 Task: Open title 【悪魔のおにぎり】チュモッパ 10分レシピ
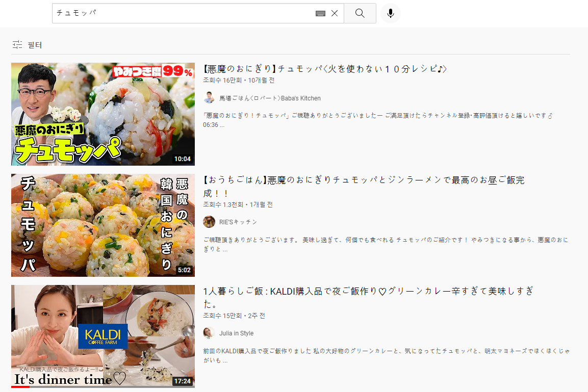click(325, 69)
